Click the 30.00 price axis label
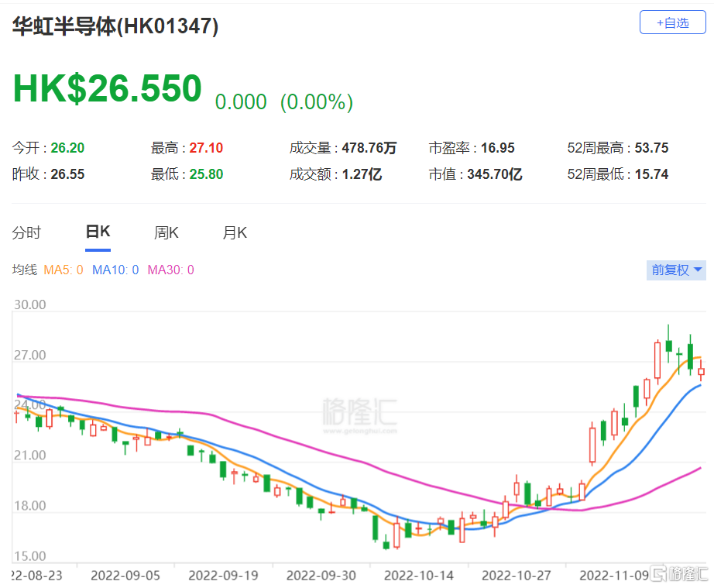 click(29, 305)
